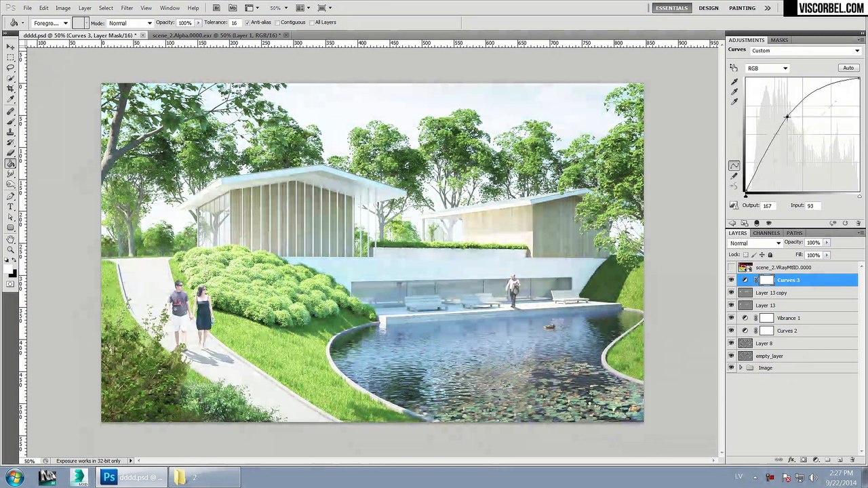
Task: Select draw curve pencil icon
Action: [x=734, y=176]
